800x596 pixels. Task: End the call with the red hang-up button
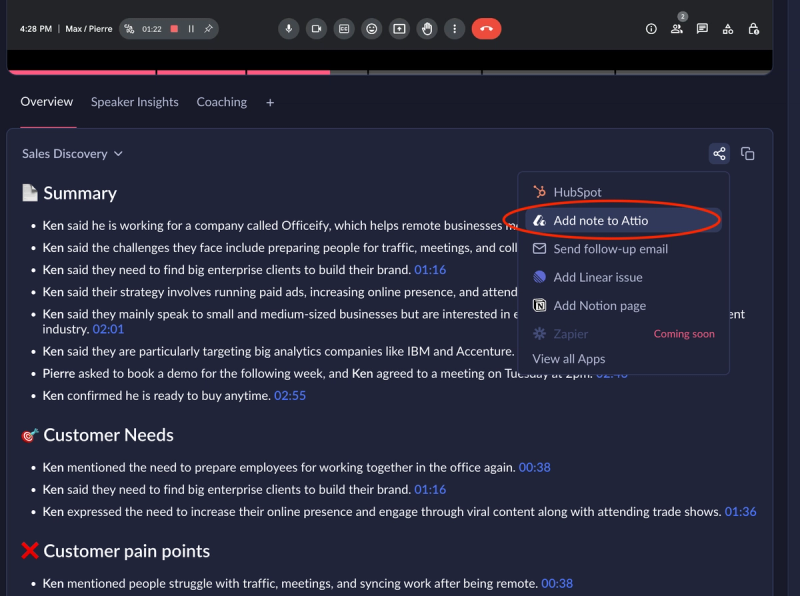click(x=486, y=29)
